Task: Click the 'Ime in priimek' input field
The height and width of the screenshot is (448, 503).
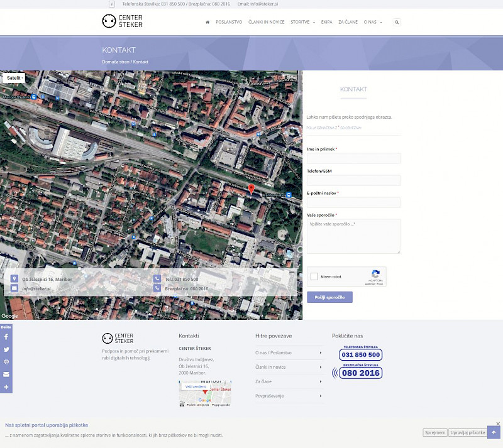Action: pos(353,158)
